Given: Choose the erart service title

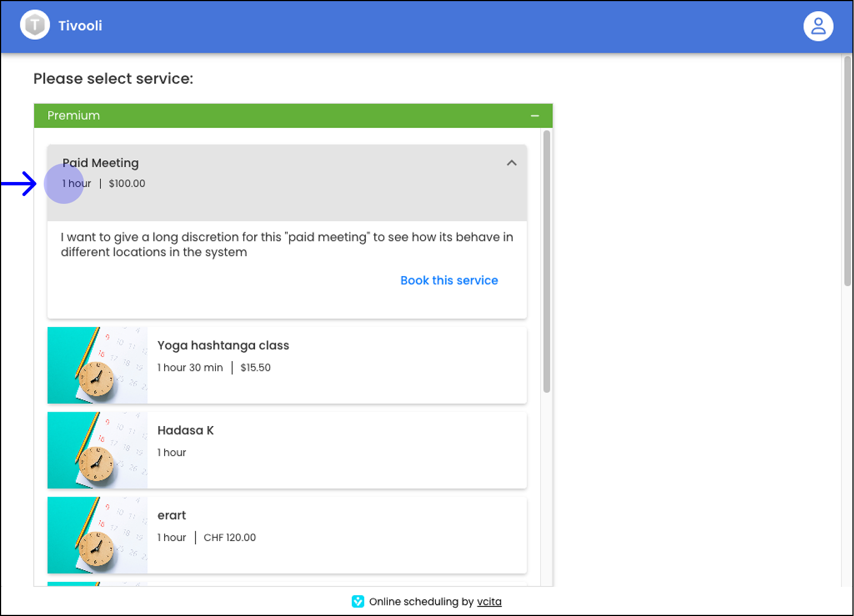Looking at the screenshot, I should (x=171, y=515).
